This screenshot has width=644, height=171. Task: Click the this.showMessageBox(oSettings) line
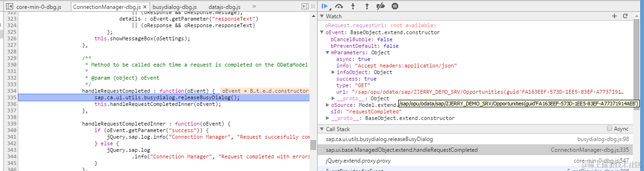pyautogui.click(x=142, y=39)
